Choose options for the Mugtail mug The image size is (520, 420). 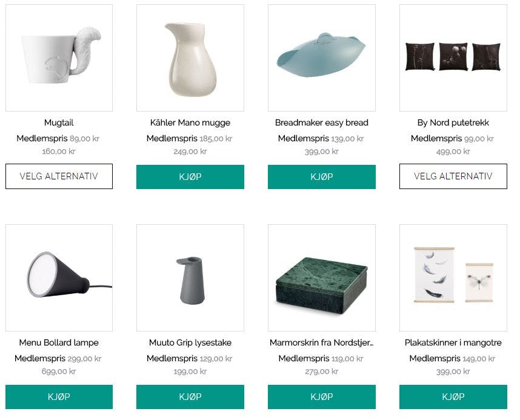[x=59, y=176]
